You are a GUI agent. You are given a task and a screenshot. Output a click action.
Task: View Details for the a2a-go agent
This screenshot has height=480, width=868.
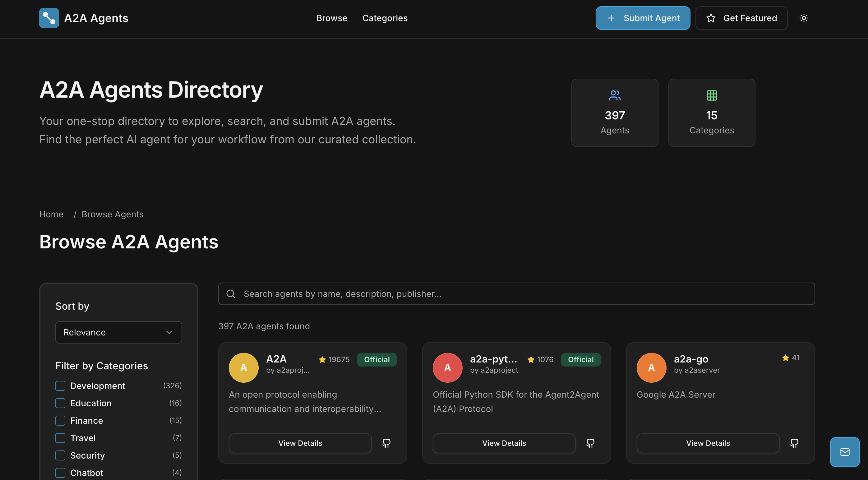(x=708, y=443)
